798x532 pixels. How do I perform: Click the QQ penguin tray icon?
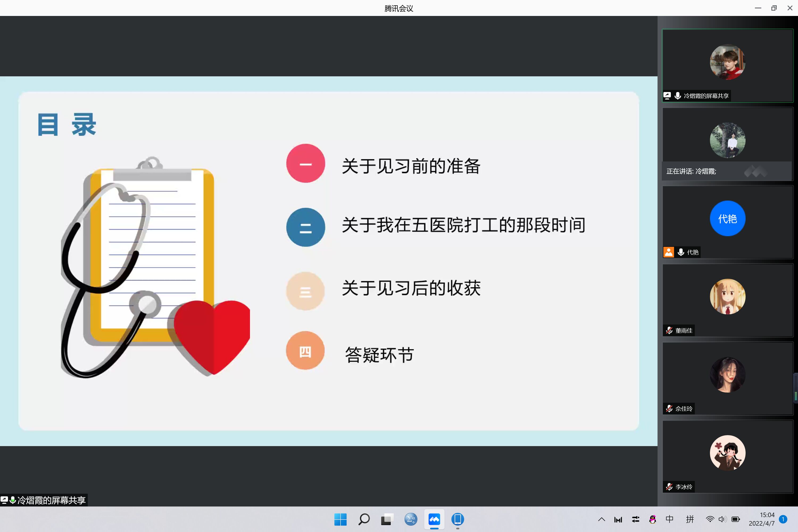tap(652, 519)
